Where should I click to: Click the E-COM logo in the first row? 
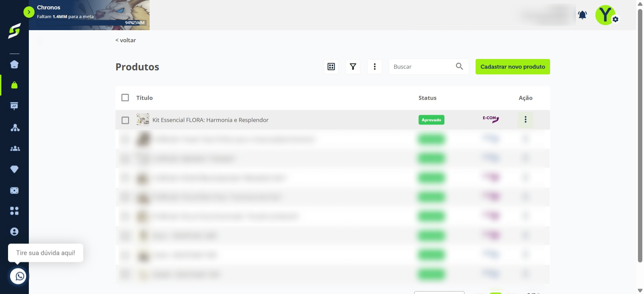(x=491, y=119)
